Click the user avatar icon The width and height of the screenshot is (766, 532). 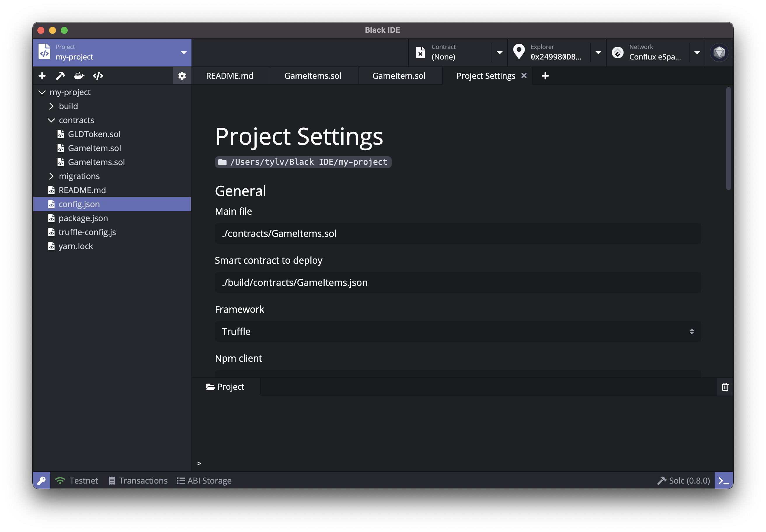[x=719, y=53]
